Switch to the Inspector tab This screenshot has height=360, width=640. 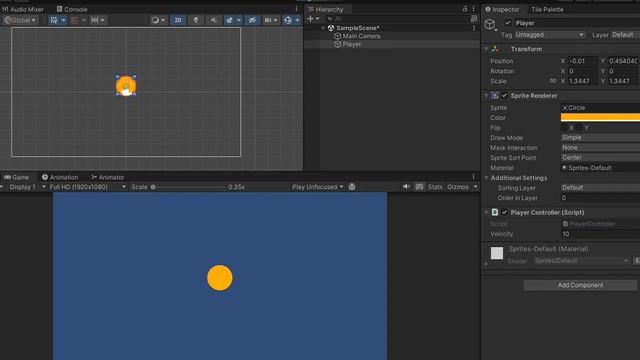point(502,9)
